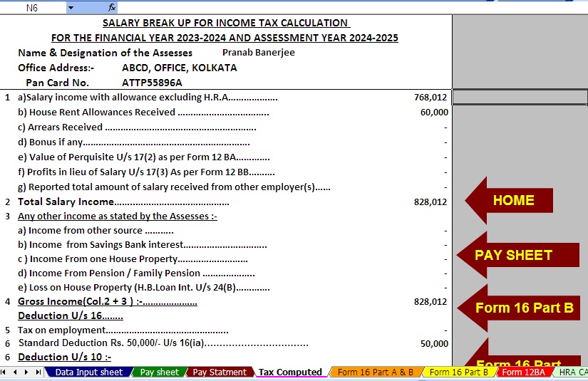Click the Name Box showing N6
Image resolution: width=588 pixels, height=381 pixels.
click(33, 8)
